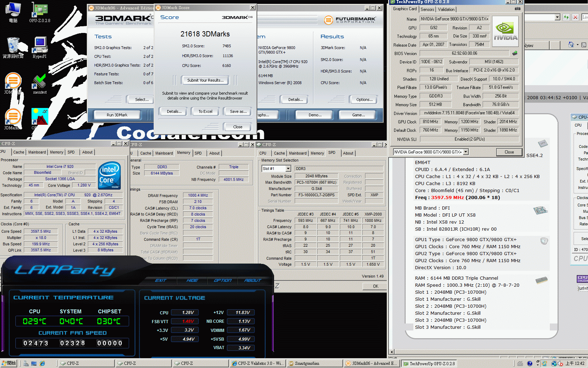The image size is (588, 368).
Task: Click the Name field in GPU-Z
Action: [455, 19]
